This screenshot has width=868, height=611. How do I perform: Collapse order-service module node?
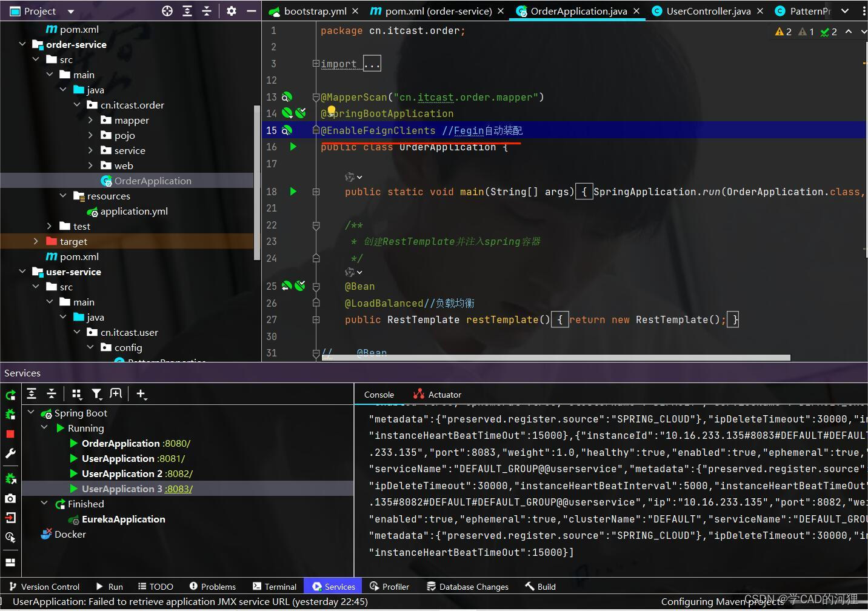[x=22, y=44]
